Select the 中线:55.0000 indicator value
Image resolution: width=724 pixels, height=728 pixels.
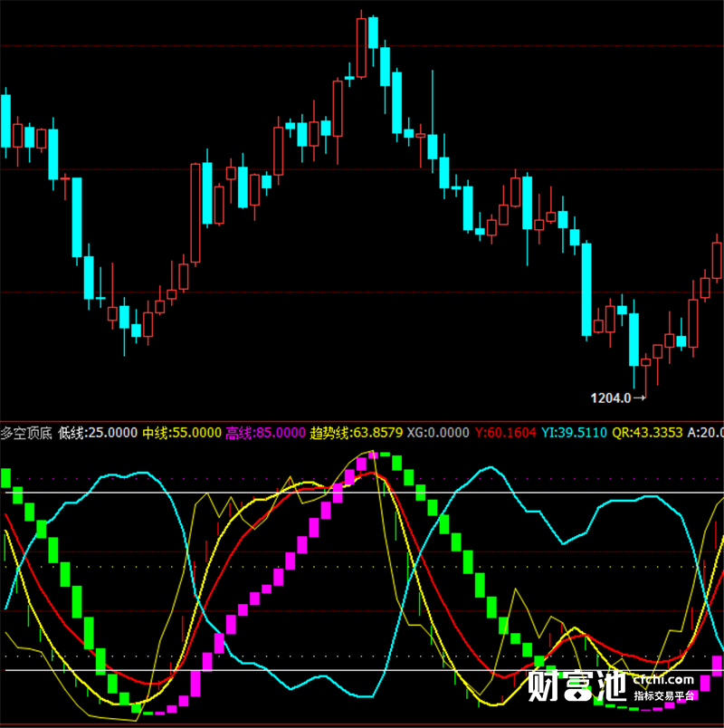pos(182,433)
